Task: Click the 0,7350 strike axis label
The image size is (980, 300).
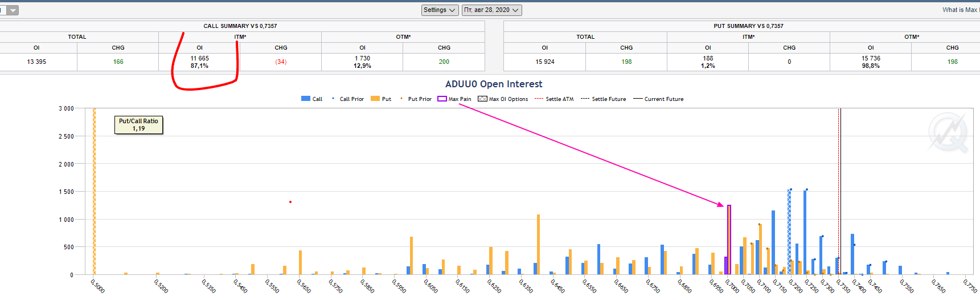Action: click(x=843, y=286)
